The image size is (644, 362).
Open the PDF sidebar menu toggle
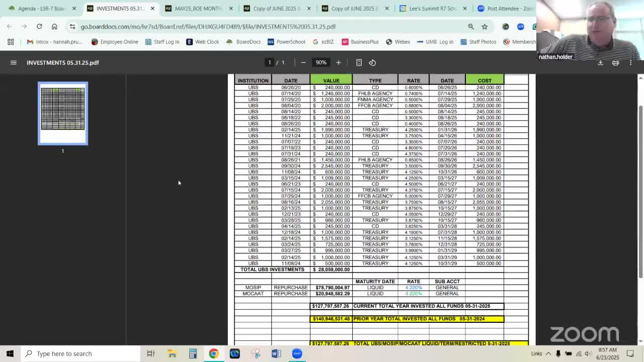[14, 62]
